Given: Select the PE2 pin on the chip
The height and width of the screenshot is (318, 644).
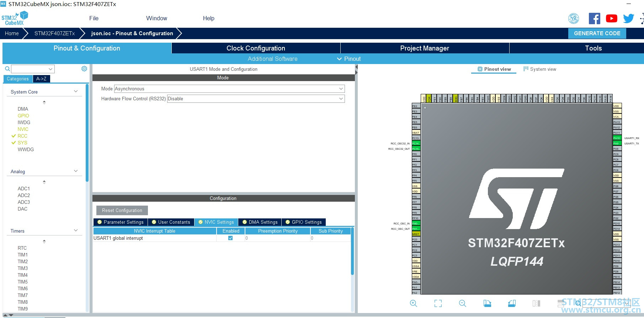Looking at the screenshot, I should pyautogui.click(x=416, y=106).
